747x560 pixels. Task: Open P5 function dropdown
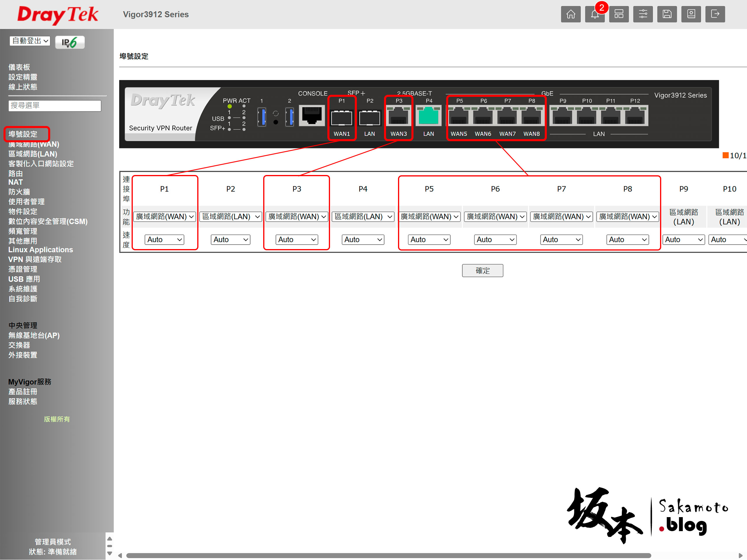(x=429, y=216)
